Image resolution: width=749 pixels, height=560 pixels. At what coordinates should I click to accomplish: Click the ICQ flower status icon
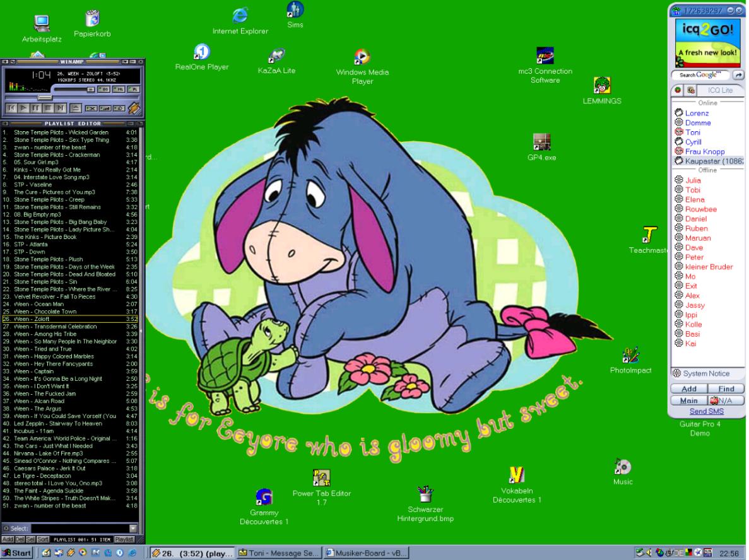coord(677,90)
